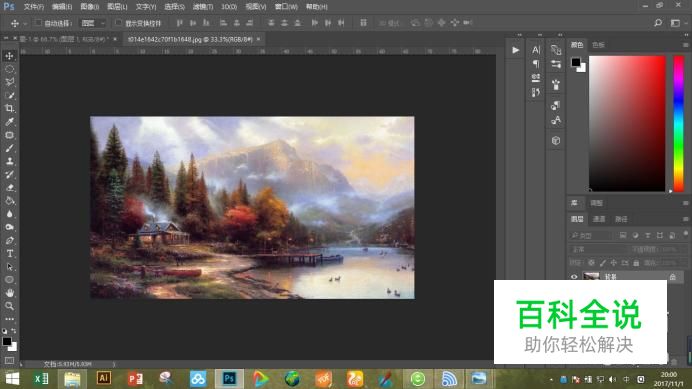The width and height of the screenshot is (692, 389).
Task: Select the Lasso tool
Action: (x=9, y=82)
